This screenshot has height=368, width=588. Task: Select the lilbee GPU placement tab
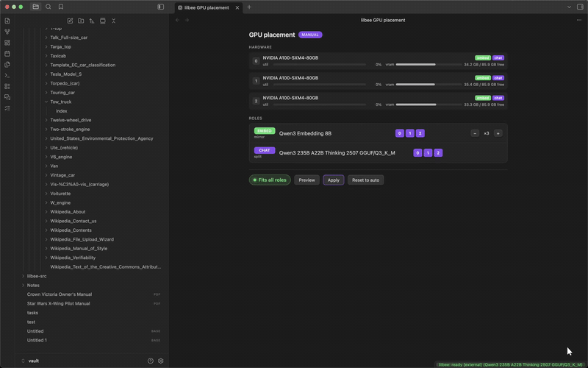pos(209,7)
